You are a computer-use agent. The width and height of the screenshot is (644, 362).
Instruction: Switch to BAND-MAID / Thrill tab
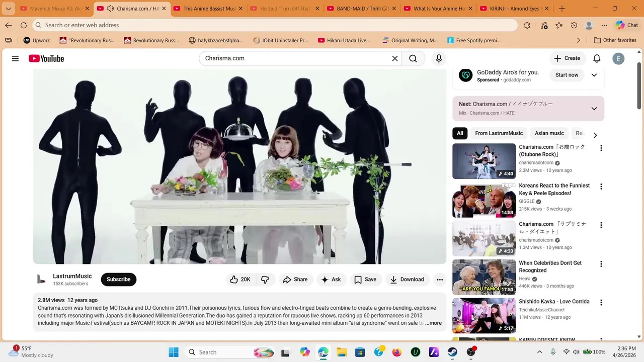point(362,9)
